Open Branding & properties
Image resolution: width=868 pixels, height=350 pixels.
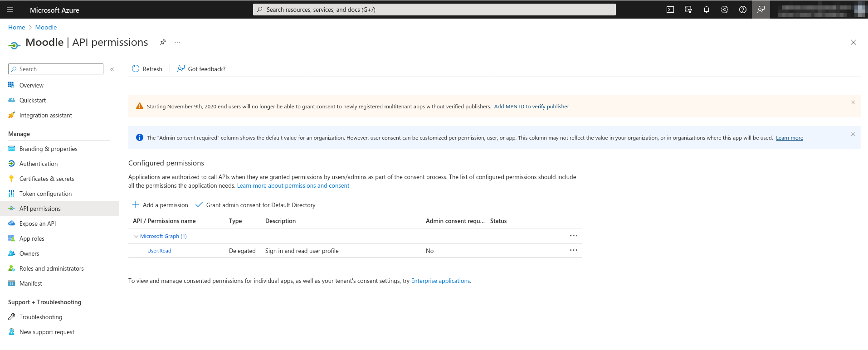(x=49, y=149)
